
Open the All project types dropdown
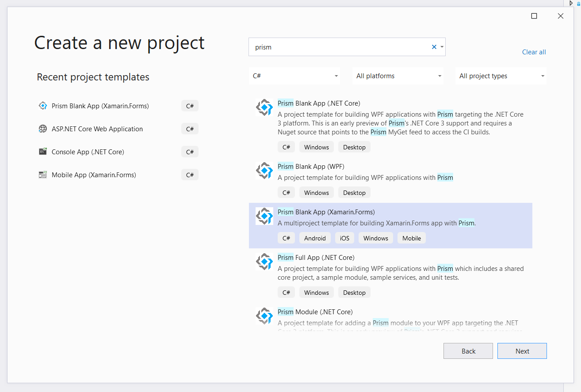pyautogui.click(x=501, y=76)
